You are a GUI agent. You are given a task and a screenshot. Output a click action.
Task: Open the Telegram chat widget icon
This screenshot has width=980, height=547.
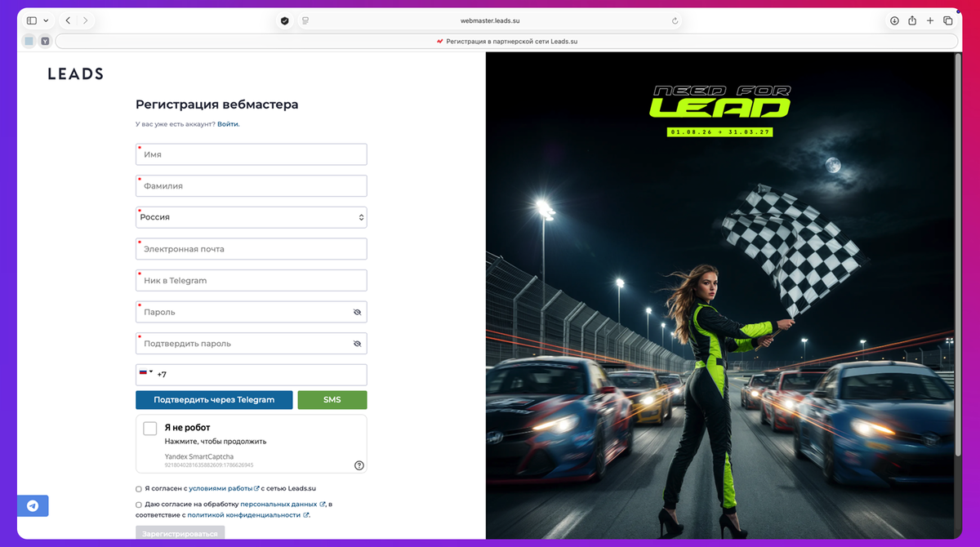click(33, 506)
